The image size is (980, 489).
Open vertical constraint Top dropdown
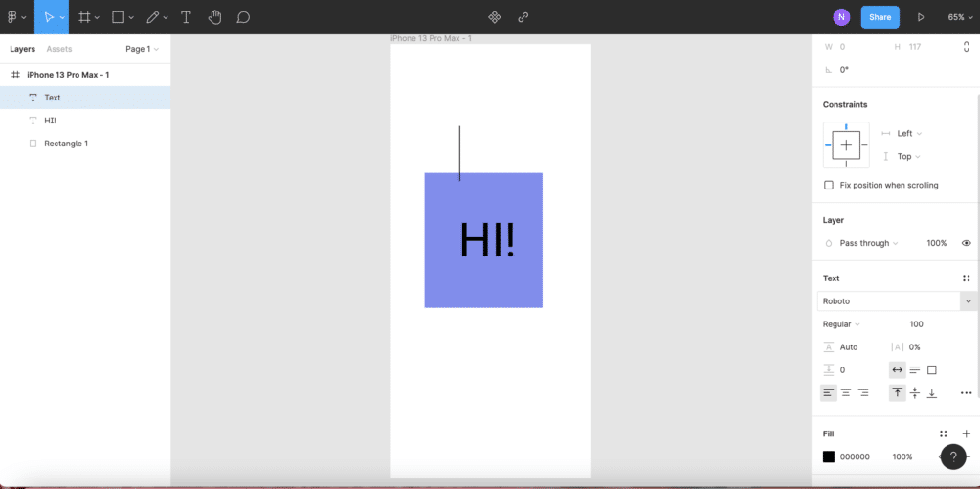(909, 156)
